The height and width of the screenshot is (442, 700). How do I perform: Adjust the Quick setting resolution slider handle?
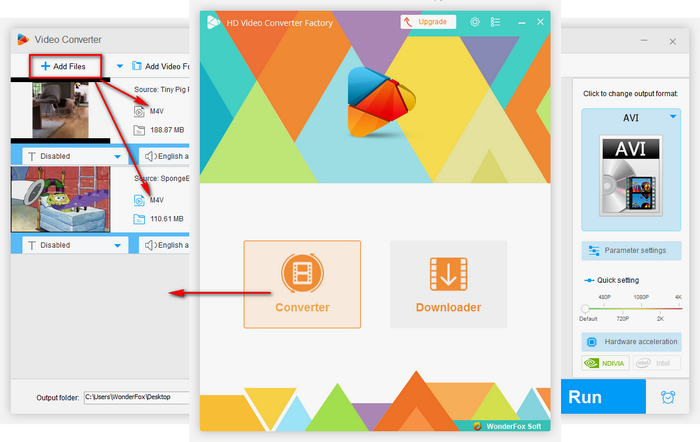click(585, 309)
